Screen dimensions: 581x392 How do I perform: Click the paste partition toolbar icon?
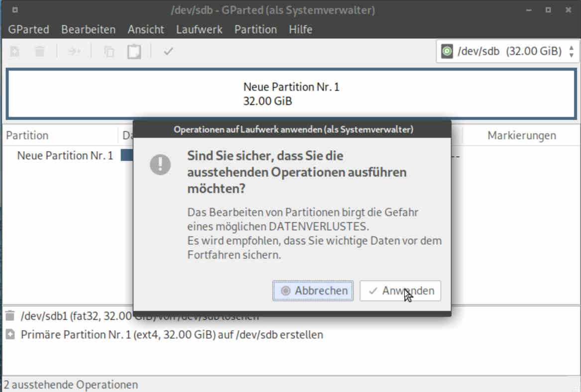[134, 51]
